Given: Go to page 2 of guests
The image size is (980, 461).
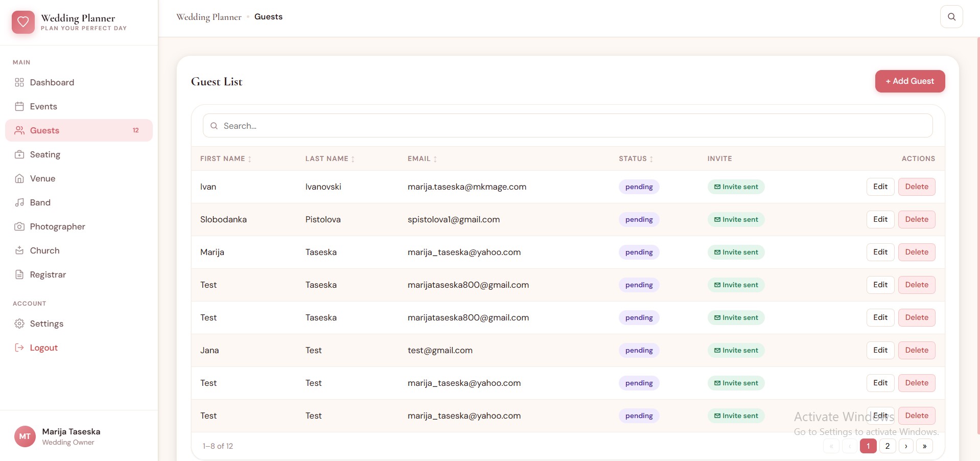Looking at the screenshot, I should coord(888,446).
